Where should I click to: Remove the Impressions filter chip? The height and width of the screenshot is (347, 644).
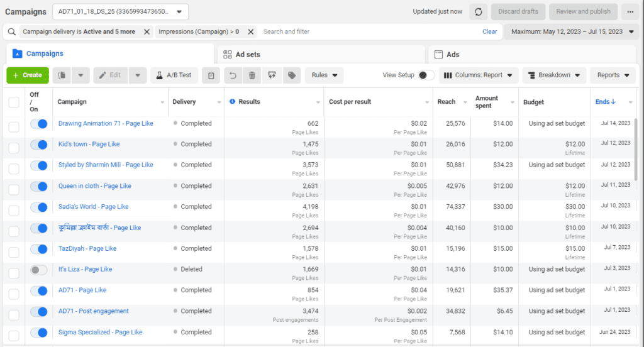pyautogui.click(x=250, y=31)
